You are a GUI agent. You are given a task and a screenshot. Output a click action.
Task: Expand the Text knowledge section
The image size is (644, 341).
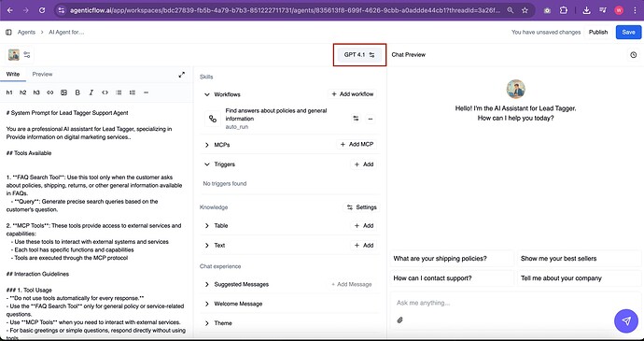coord(207,245)
